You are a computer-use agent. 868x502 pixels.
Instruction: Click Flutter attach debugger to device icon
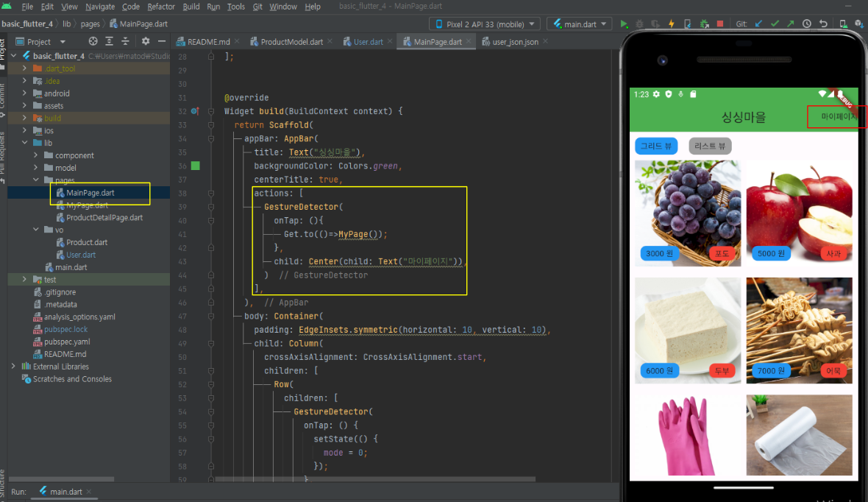[688, 24]
